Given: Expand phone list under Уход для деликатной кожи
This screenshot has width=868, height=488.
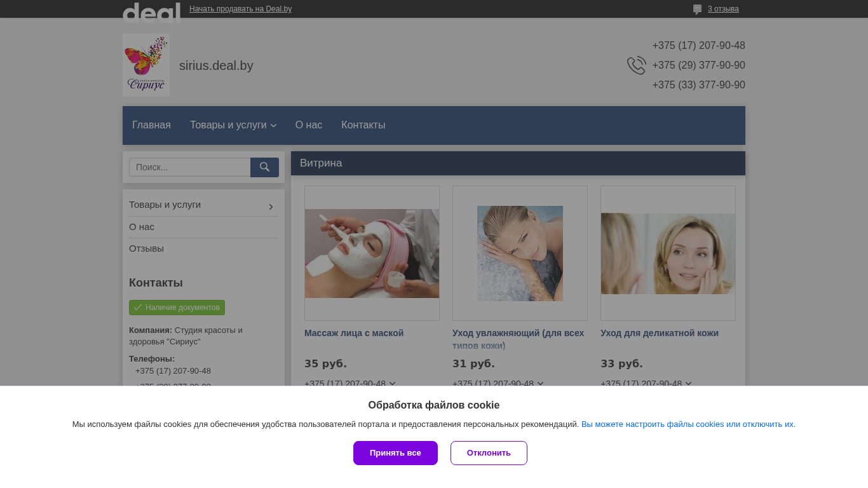Looking at the screenshot, I should click(688, 384).
